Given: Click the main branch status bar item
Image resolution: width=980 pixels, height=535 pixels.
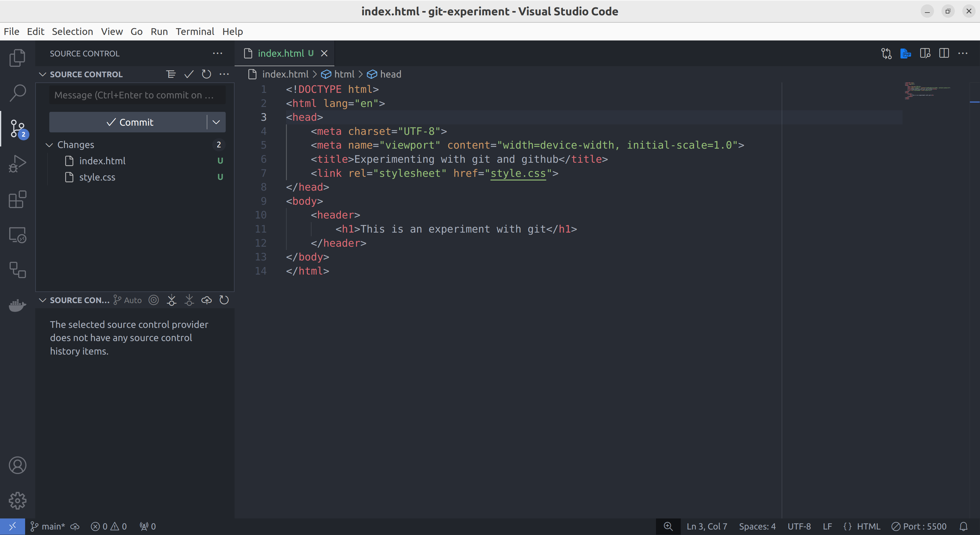Looking at the screenshot, I should [x=49, y=526].
